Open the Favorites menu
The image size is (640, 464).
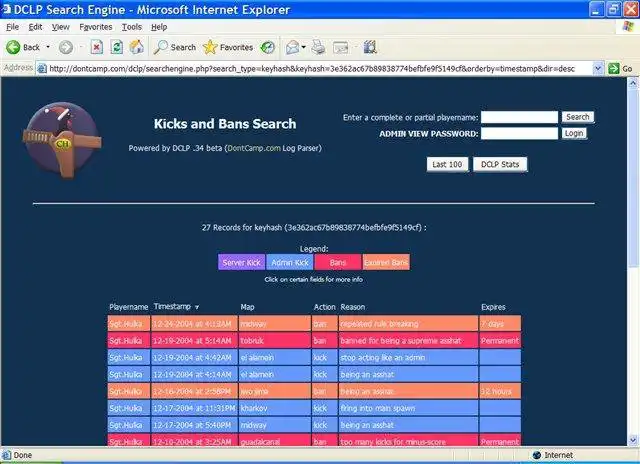(x=96, y=27)
